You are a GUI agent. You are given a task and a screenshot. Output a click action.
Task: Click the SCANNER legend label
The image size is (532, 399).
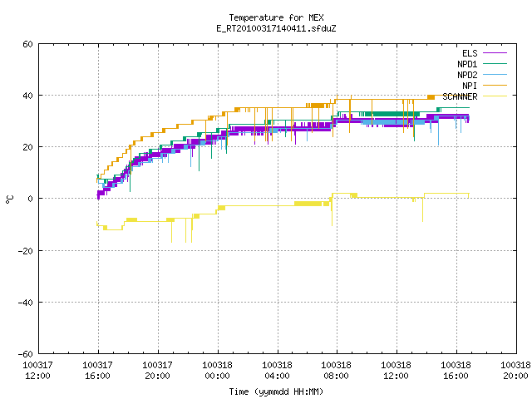(460, 96)
